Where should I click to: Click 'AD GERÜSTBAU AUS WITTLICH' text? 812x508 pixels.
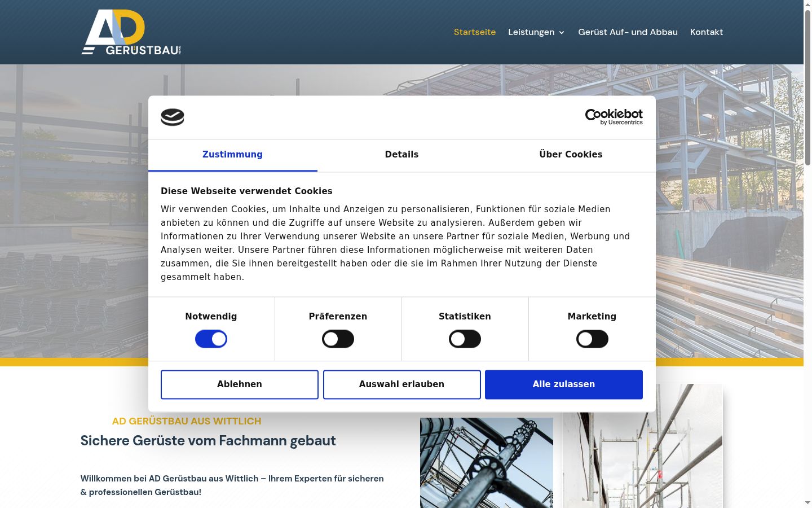(x=187, y=421)
